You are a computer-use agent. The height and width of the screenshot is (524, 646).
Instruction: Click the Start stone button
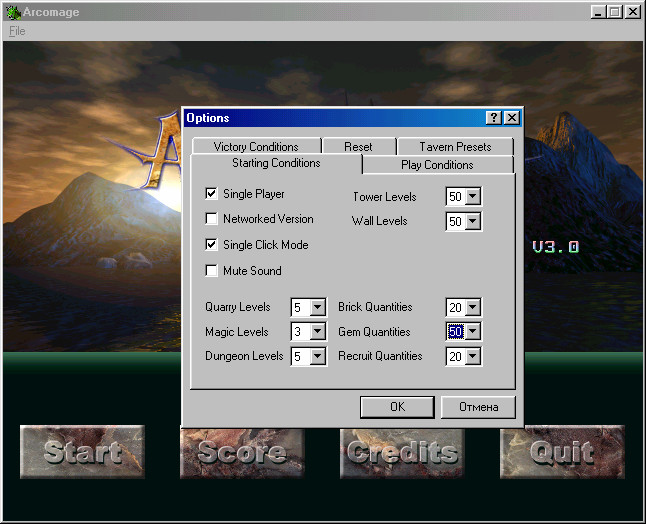click(x=82, y=451)
